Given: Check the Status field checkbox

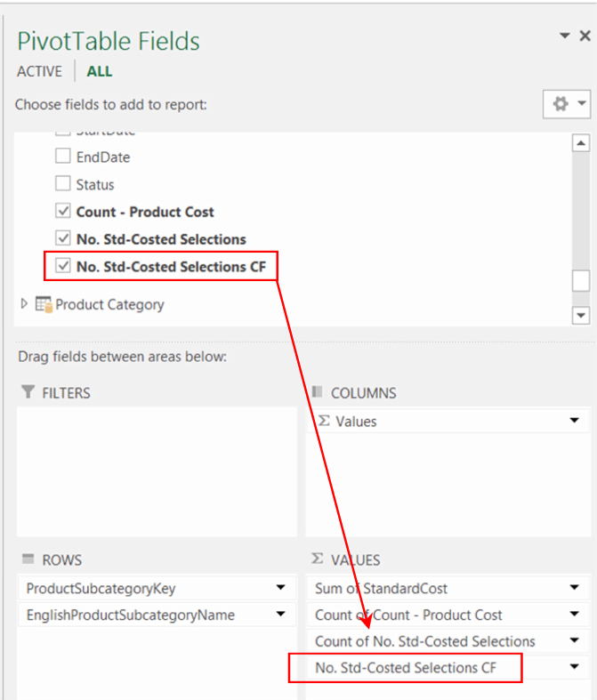Looking at the screenshot, I should 62,184.
